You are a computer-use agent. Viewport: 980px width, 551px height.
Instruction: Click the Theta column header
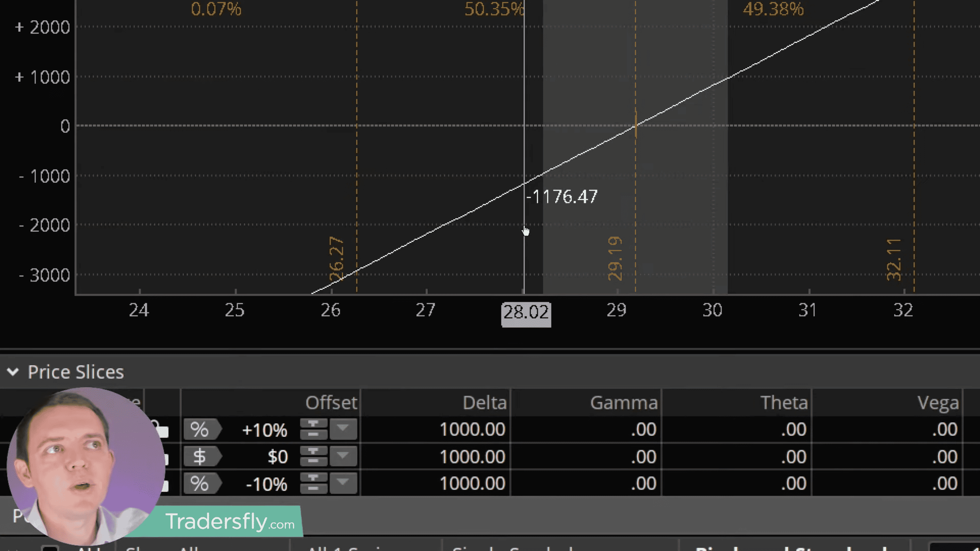(x=784, y=403)
